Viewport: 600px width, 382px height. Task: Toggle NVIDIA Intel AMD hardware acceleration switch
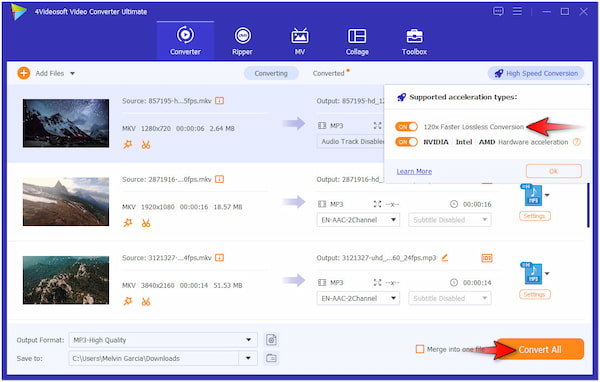(406, 142)
